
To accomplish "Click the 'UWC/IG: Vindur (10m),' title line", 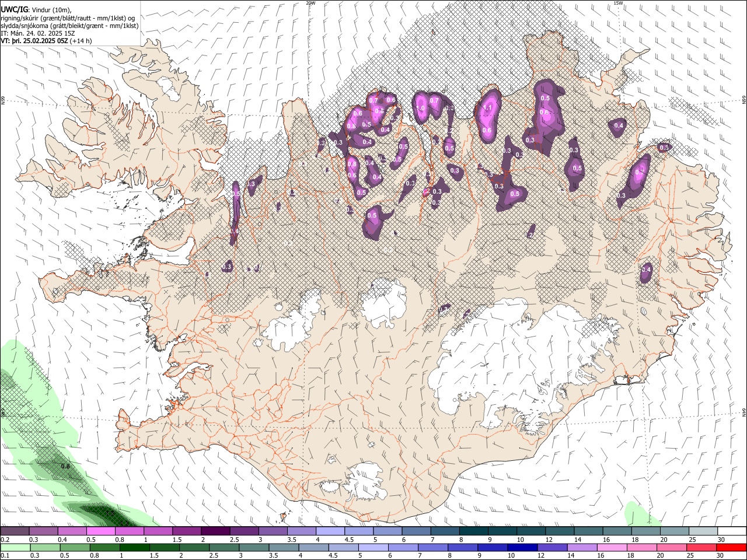I will [36, 9].
